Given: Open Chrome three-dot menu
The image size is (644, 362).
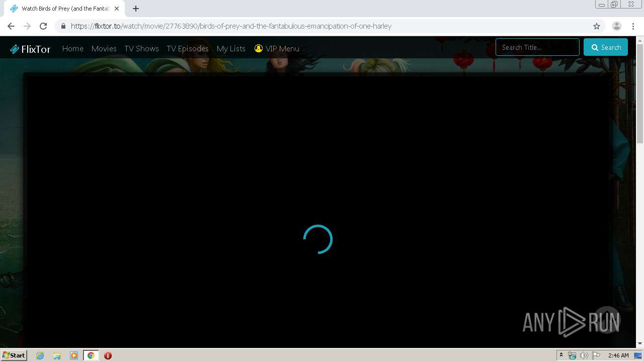Looking at the screenshot, I should pos(633,26).
